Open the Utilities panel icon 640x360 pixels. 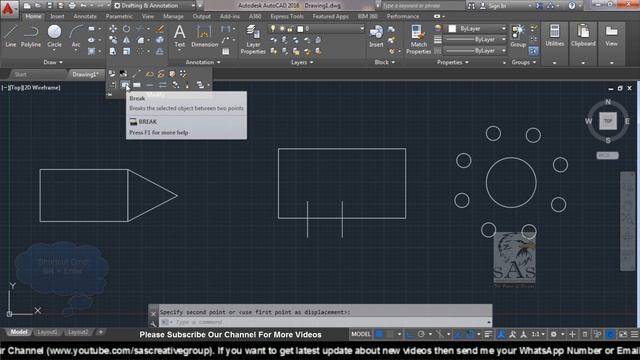tap(554, 35)
